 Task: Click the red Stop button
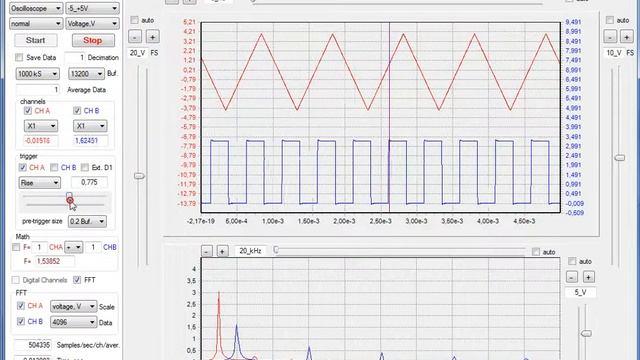pyautogui.click(x=93, y=40)
